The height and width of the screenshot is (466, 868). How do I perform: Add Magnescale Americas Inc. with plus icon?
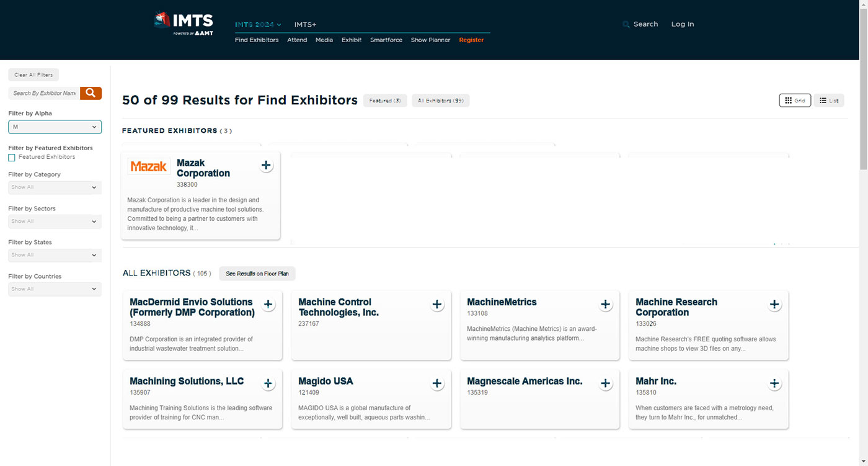[x=606, y=383]
